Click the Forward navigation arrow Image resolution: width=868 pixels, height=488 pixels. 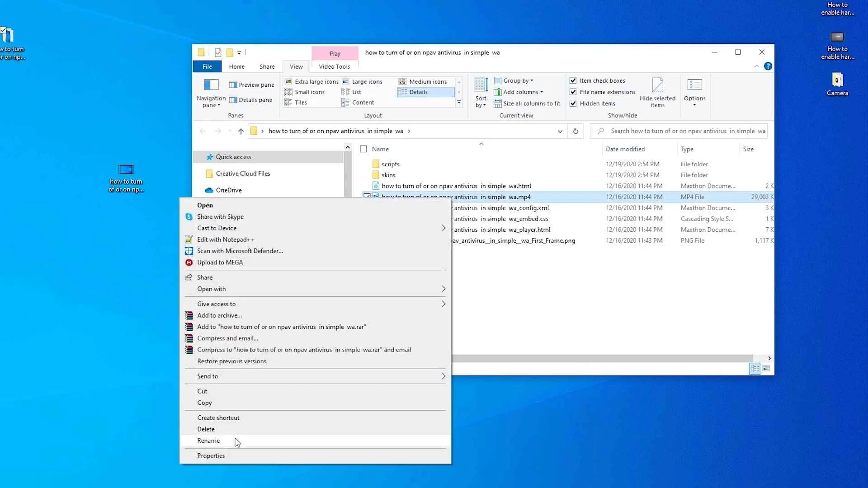[x=218, y=131]
